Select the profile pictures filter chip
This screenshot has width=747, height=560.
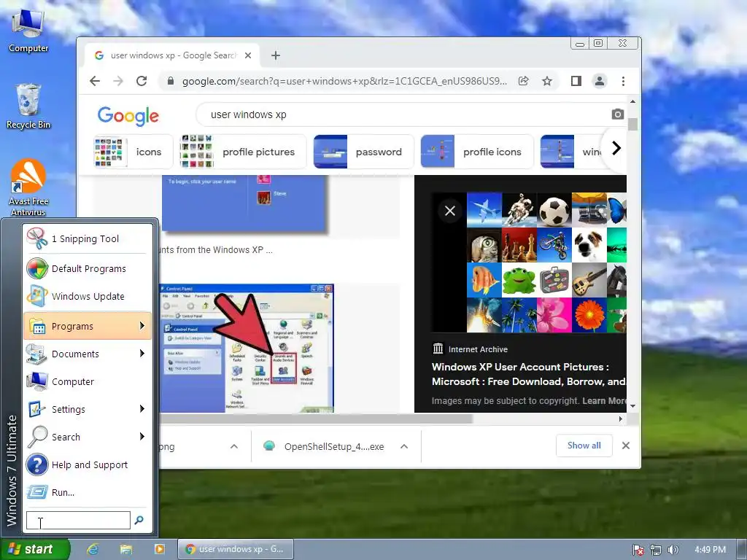point(243,152)
